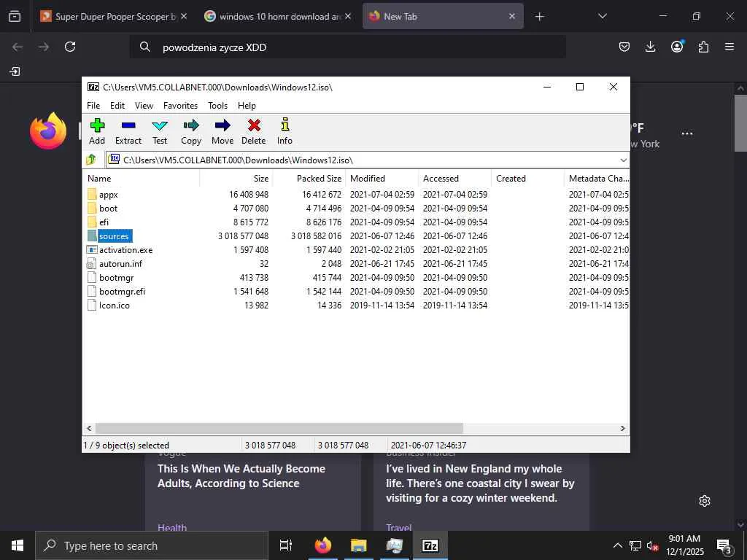This screenshot has height=560, width=747.
Task: List all Firefox tabs dropdown arrow
Action: click(602, 16)
